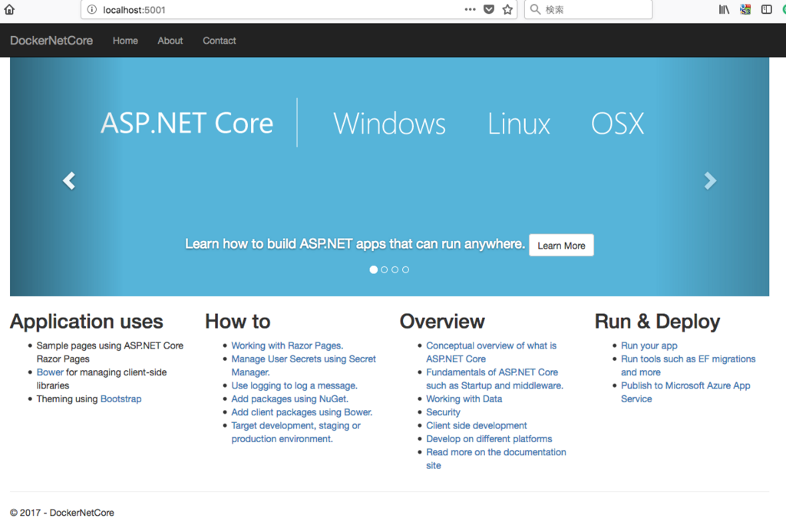Open Client side development link
Screen dimensions: 786x532
[476, 426]
